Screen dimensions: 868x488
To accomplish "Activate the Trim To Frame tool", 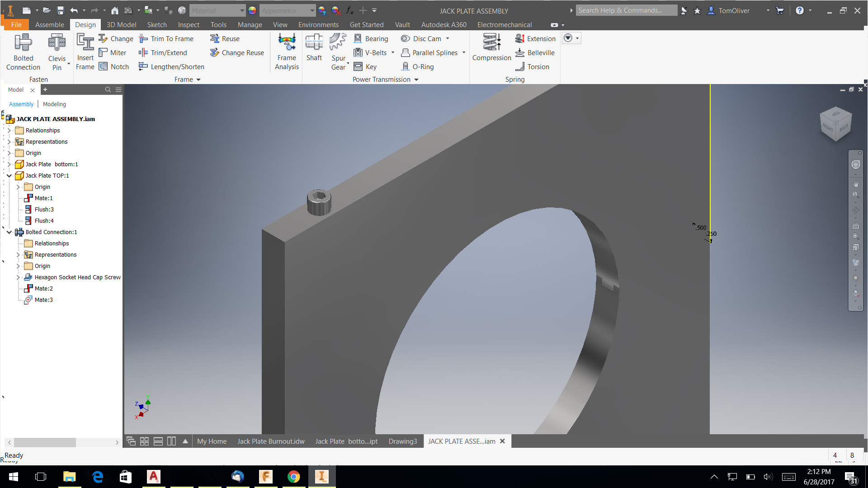I will click(x=166, y=39).
